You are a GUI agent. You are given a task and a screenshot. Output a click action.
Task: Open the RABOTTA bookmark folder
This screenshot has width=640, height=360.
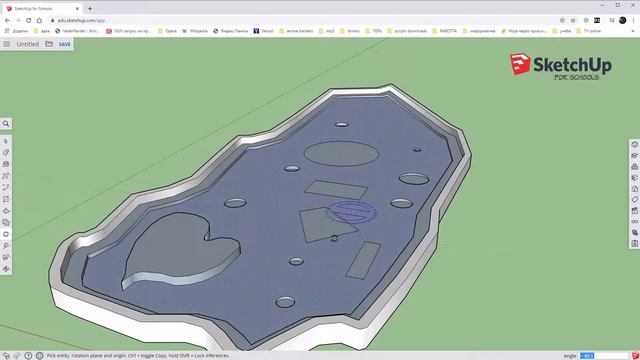[444, 31]
